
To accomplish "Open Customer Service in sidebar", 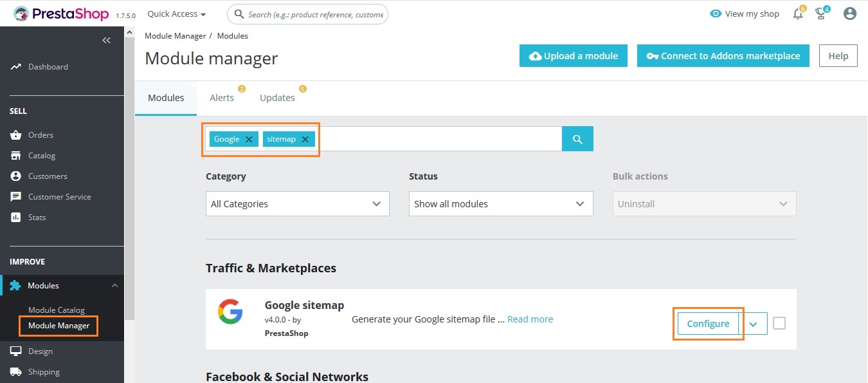I will coord(60,197).
